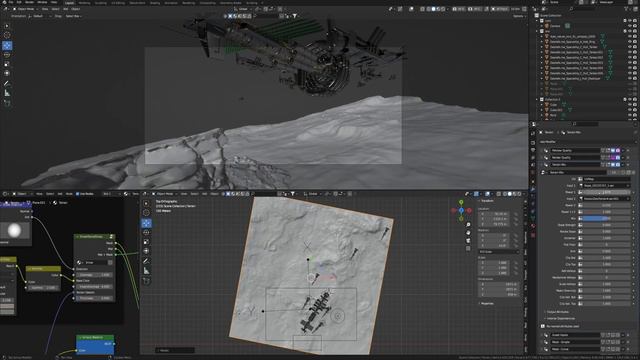Open the Object properties tab icon
Image resolution: width=640 pixels, height=360 pixels.
[533, 182]
